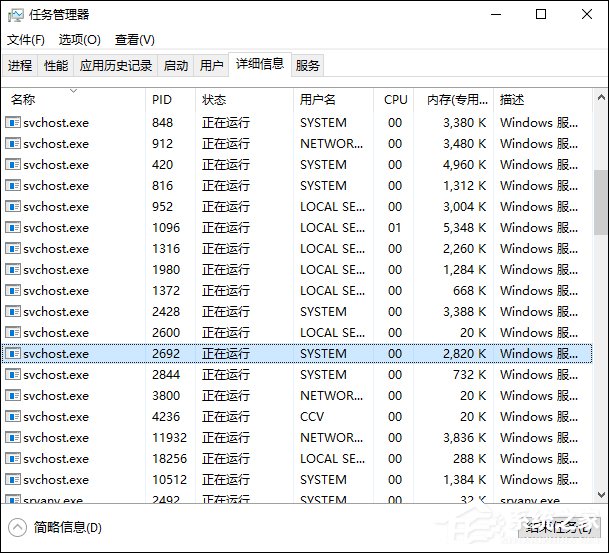
Task: Click the Task Manager title bar icon
Action: point(16,15)
